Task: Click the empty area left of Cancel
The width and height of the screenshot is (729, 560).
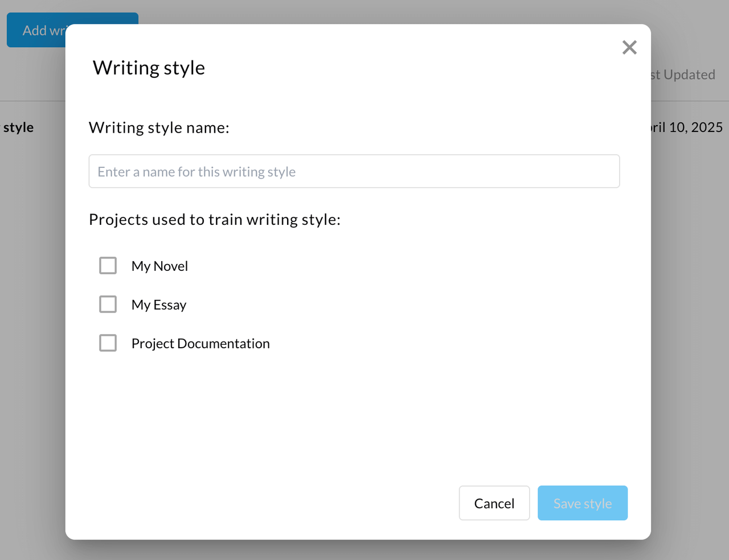Action: point(285,503)
